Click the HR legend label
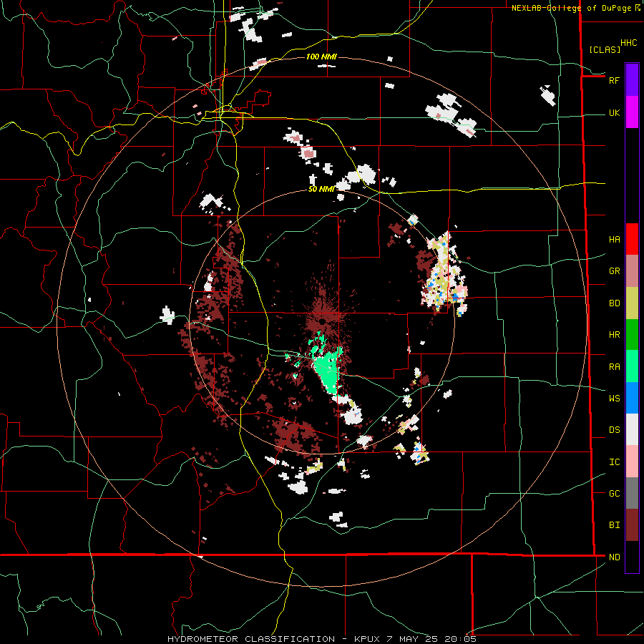Image resolution: width=644 pixels, height=644 pixels. coord(614,335)
